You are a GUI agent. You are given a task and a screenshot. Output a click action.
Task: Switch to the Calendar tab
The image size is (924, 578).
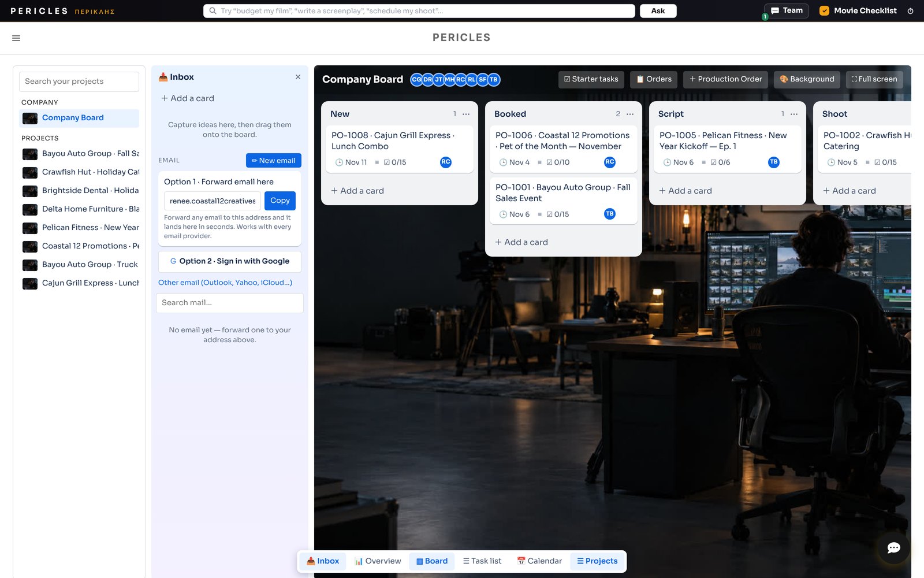click(x=539, y=561)
